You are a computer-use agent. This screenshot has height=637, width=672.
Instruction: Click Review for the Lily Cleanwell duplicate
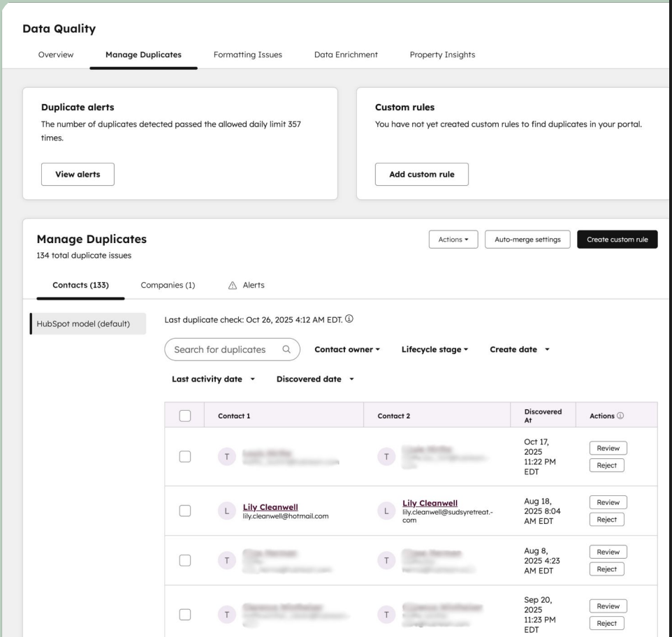(607, 502)
